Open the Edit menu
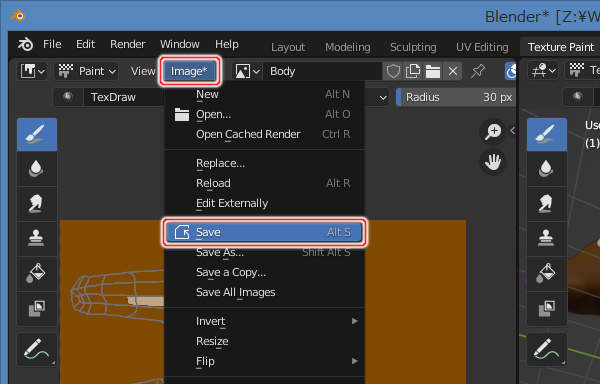 pos(85,44)
